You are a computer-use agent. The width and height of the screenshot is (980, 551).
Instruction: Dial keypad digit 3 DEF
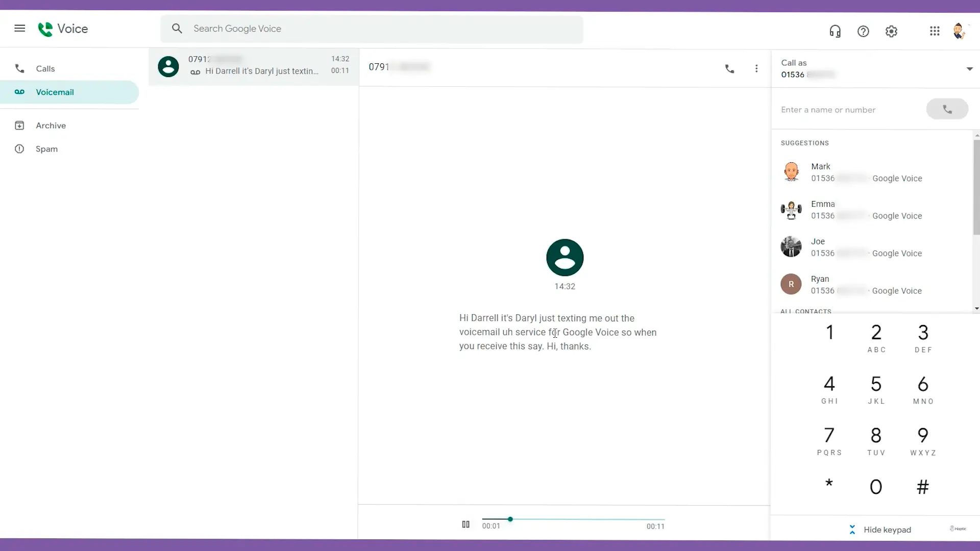[923, 338]
